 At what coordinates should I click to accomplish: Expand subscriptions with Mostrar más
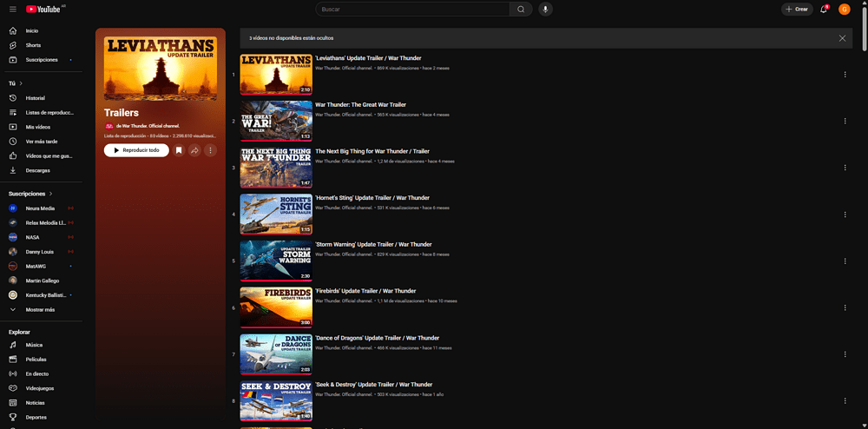click(40, 309)
